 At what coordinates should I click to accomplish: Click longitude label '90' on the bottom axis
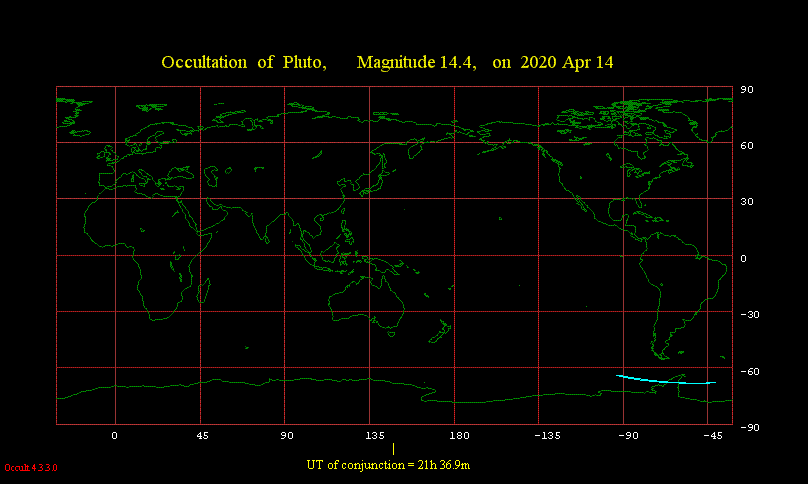287,436
